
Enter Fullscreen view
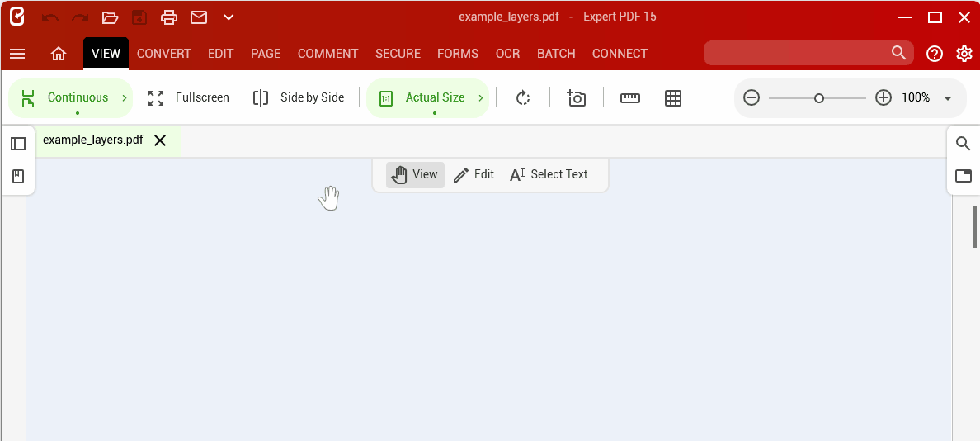pyautogui.click(x=189, y=97)
